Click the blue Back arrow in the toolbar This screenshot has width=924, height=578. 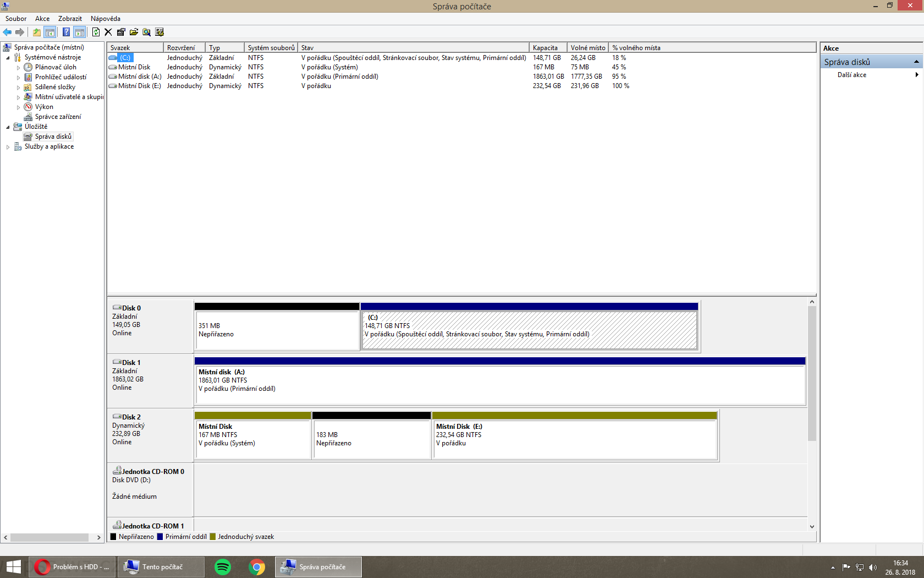click(x=7, y=32)
